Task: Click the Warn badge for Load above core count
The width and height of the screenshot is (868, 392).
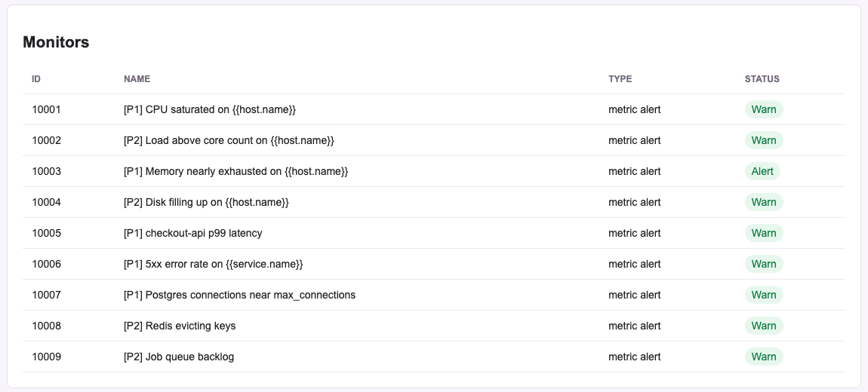Action: (x=764, y=140)
